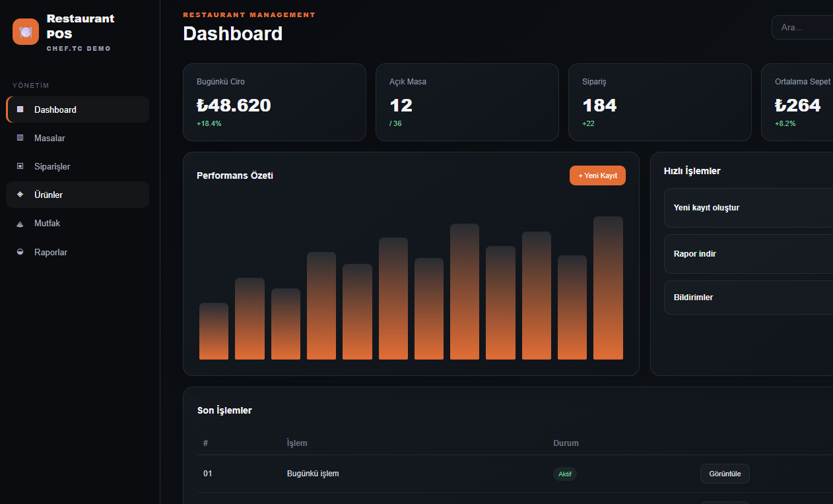Click the Hızlı İşlemler heading
833x504 pixels.
[x=692, y=171]
